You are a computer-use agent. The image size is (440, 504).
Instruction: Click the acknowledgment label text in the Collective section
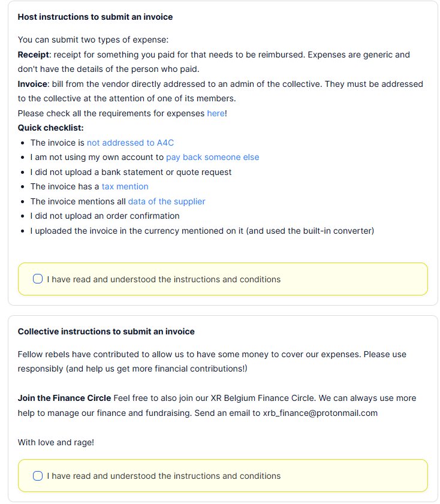(164, 476)
